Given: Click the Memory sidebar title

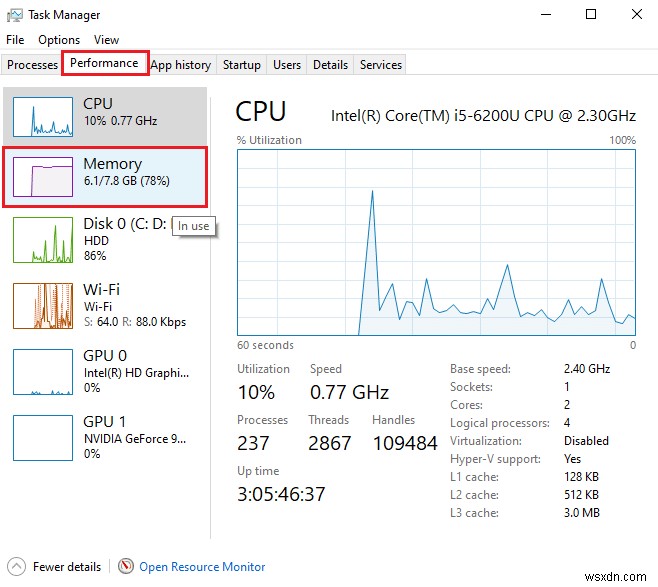Looking at the screenshot, I should pos(112,164).
